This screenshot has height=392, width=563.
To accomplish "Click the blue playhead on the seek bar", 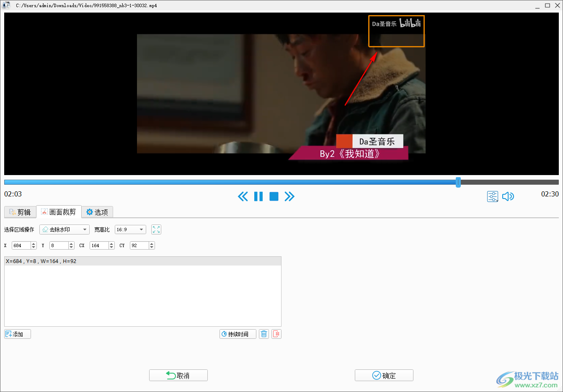I will click(458, 182).
